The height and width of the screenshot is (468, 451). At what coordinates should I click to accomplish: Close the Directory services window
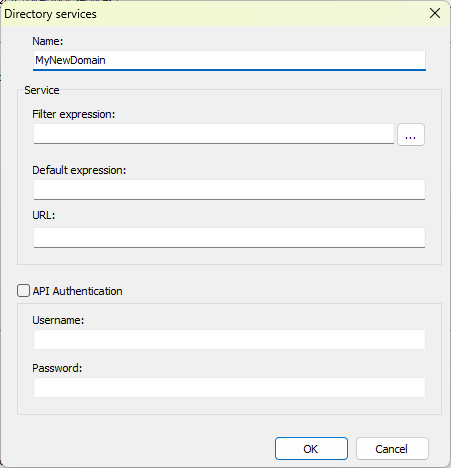435,14
